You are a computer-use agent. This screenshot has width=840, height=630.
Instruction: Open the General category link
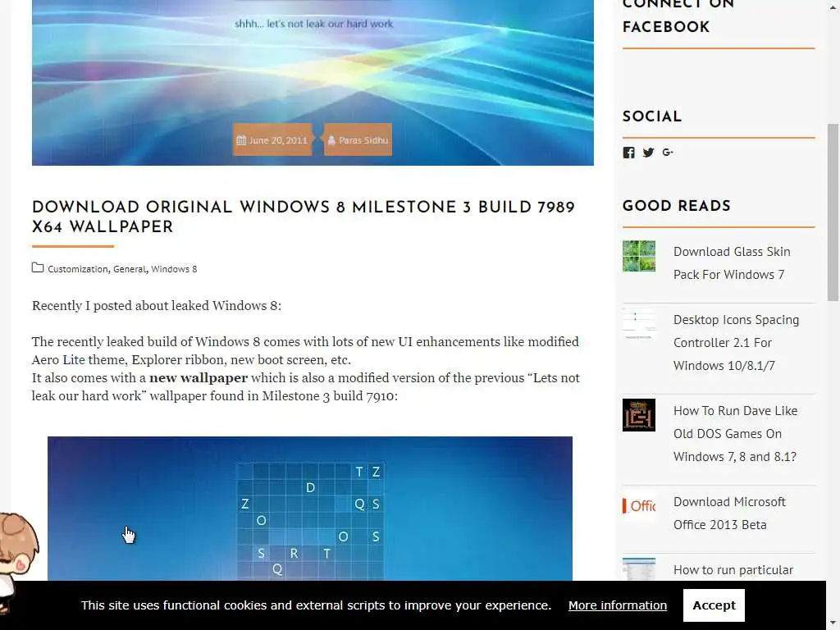click(x=129, y=269)
